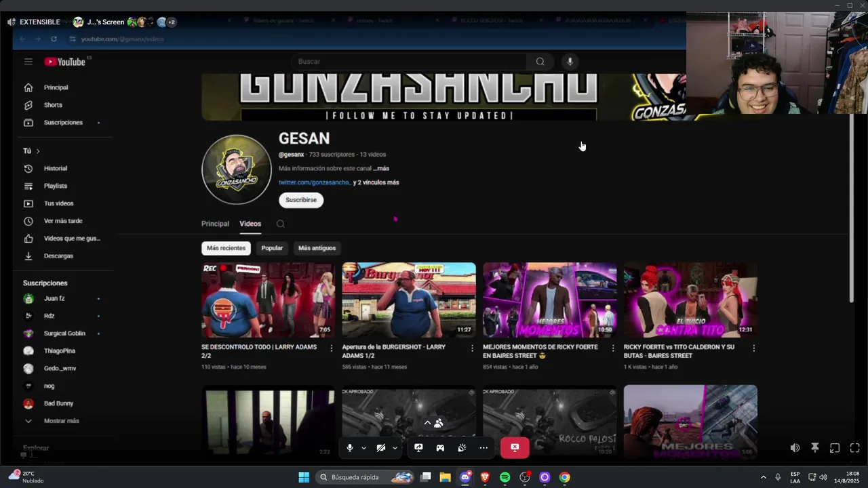Open camera options dropdown arrow
The image size is (868, 488).
[395, 448]
